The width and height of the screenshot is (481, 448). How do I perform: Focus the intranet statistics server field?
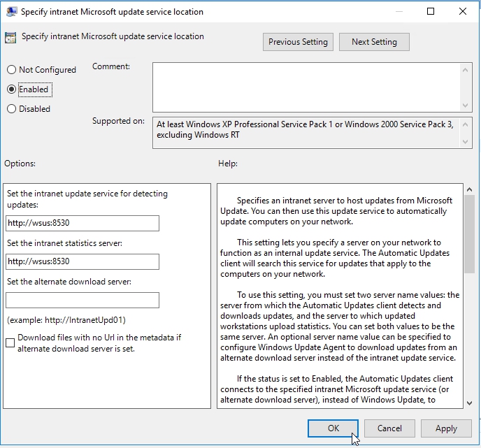(x=82, y=261)
